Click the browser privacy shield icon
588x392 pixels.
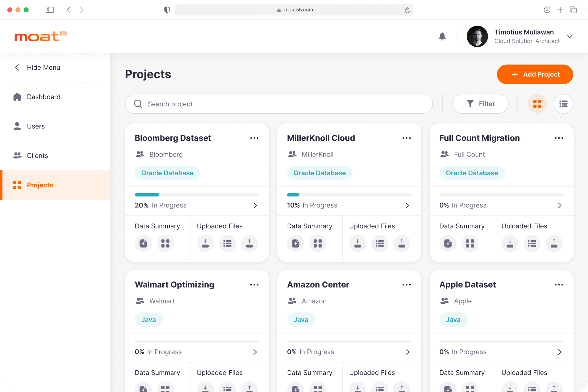click(167, 10)
